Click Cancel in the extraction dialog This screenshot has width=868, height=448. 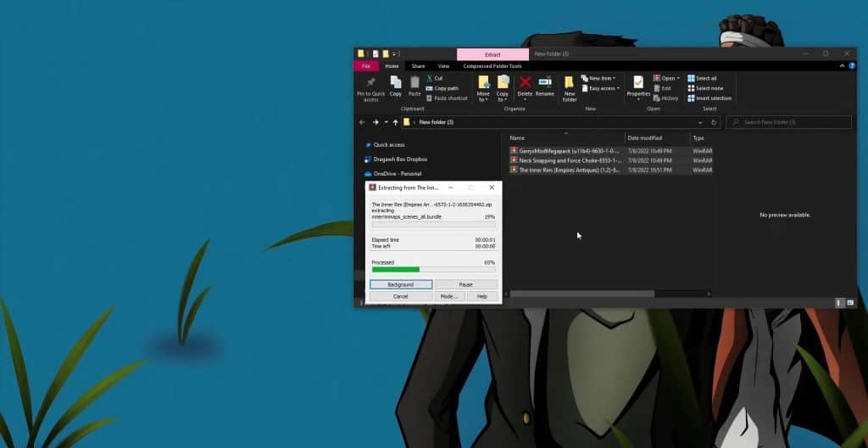pyautogui.click(x=401, y=297)
